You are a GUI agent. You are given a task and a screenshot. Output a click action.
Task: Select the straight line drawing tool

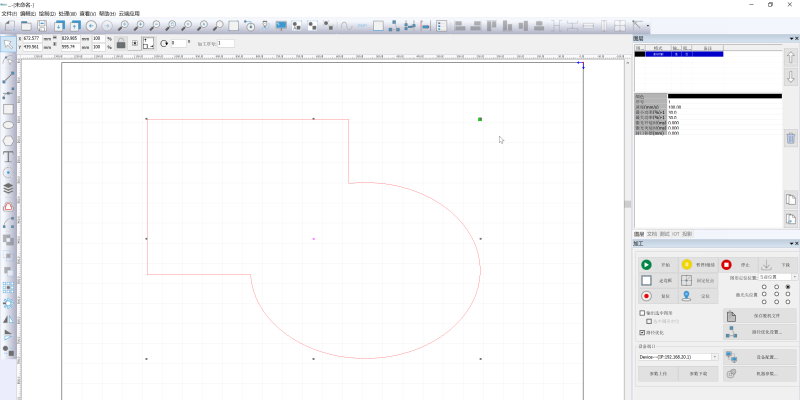8,77
